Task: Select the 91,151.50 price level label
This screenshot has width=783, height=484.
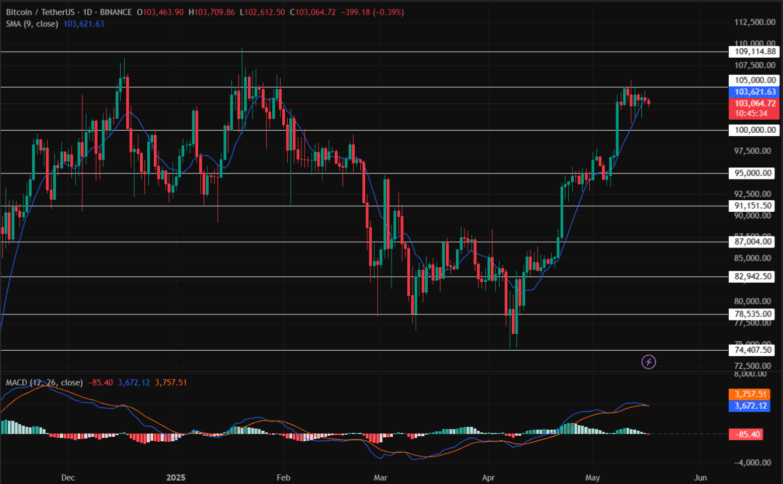Action: [x=752, y=206]
